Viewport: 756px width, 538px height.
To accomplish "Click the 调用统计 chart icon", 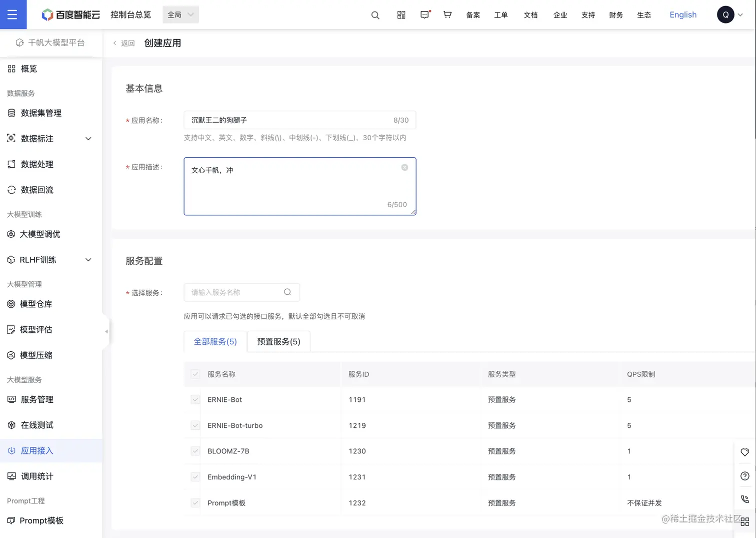I will pos(11,476).
